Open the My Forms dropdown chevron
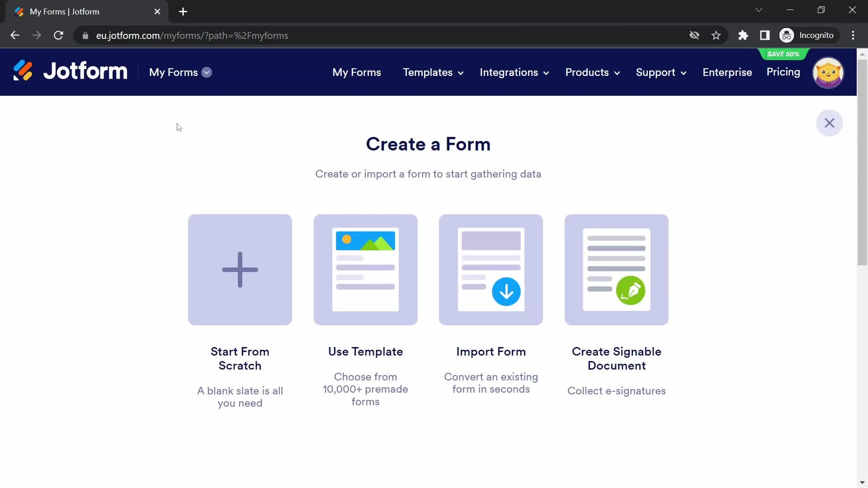Screen dimensions: 868x488 (x=207, y=72)
